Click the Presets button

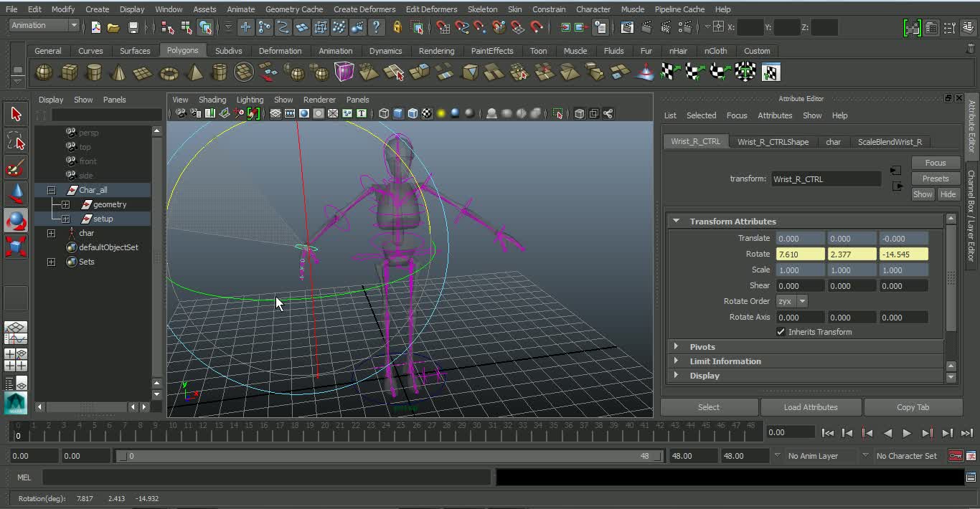936,179
